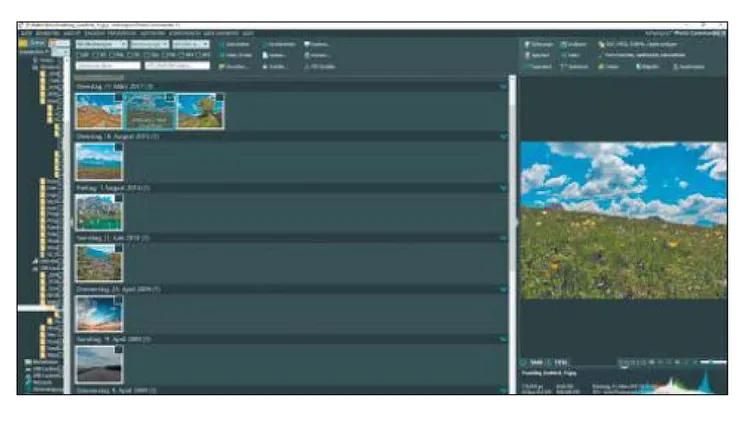Tick the checkbox on the August 2014 thumbnail

point(119,198)
